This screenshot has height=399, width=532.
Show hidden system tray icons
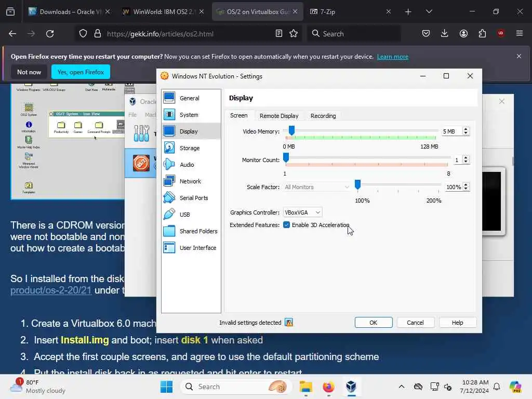(402, 387)
